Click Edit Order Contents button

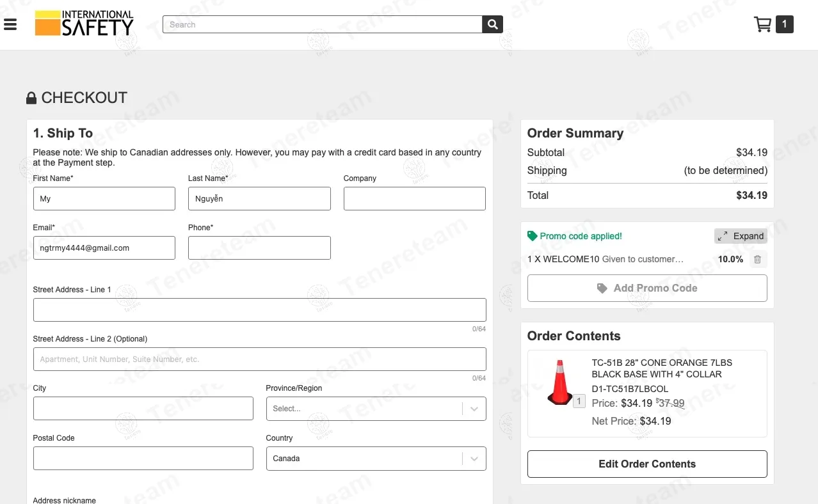coord(646,464)
